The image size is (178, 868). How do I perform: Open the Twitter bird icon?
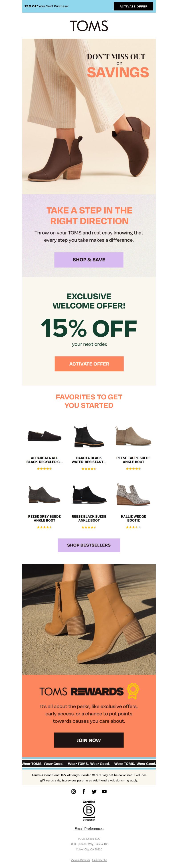[94, 791]
